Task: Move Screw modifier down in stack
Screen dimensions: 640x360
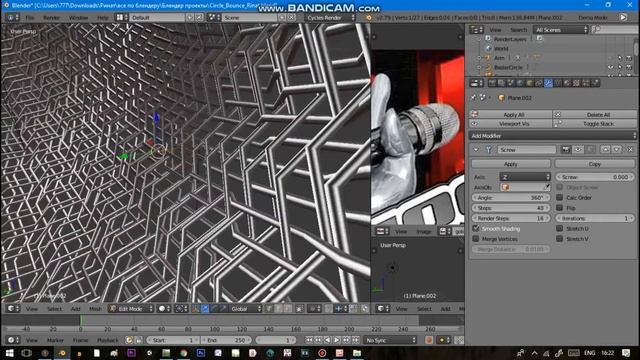Action: pos(617,150)
